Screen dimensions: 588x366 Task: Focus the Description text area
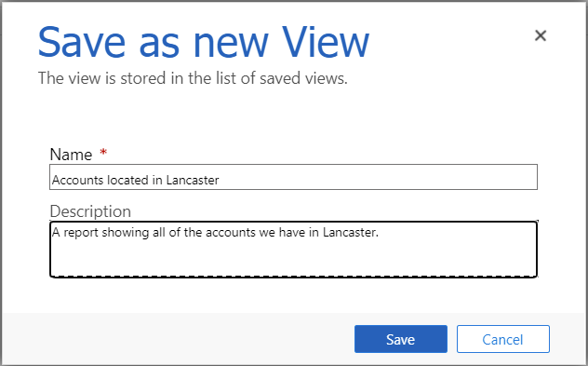pyautogui.click(x=293, y=250)
